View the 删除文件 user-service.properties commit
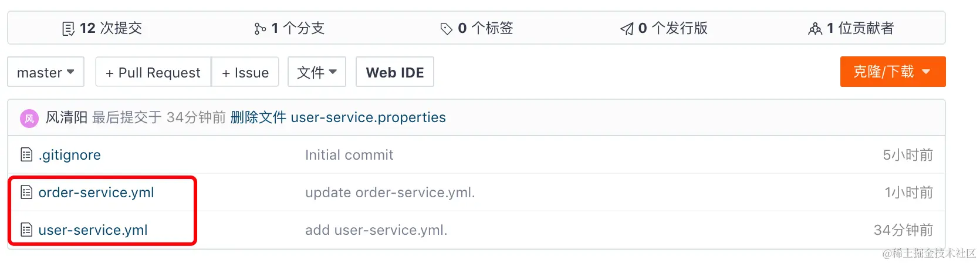The height and width of the screenshot is (263, 980). click(338, 117)
